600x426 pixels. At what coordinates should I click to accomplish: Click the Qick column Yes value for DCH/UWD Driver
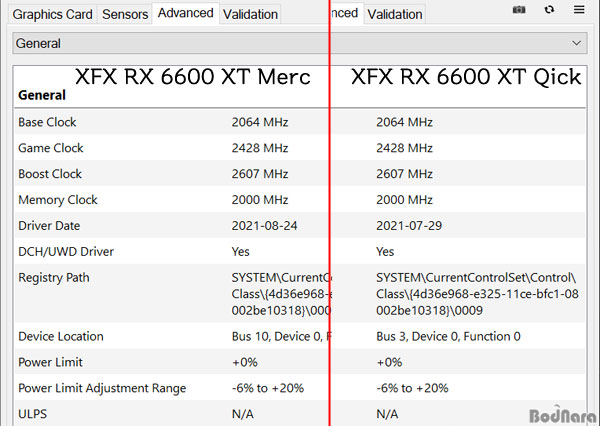pos(385,251)
